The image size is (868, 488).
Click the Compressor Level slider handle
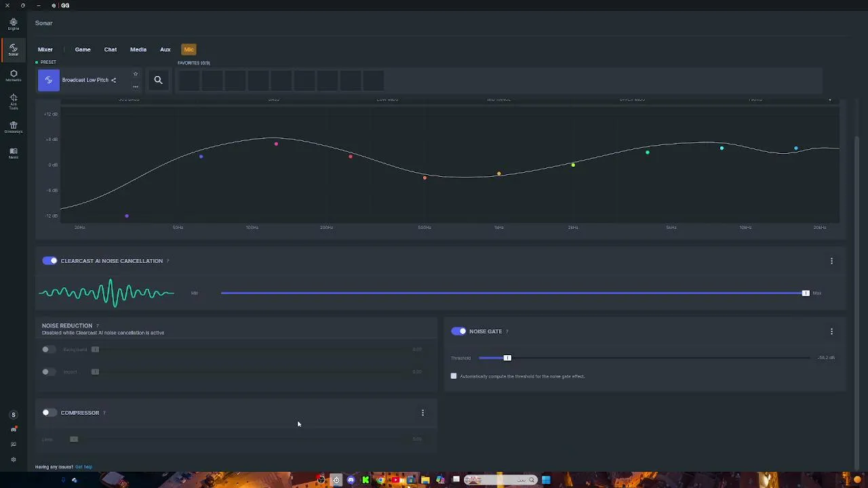point(74,439)
